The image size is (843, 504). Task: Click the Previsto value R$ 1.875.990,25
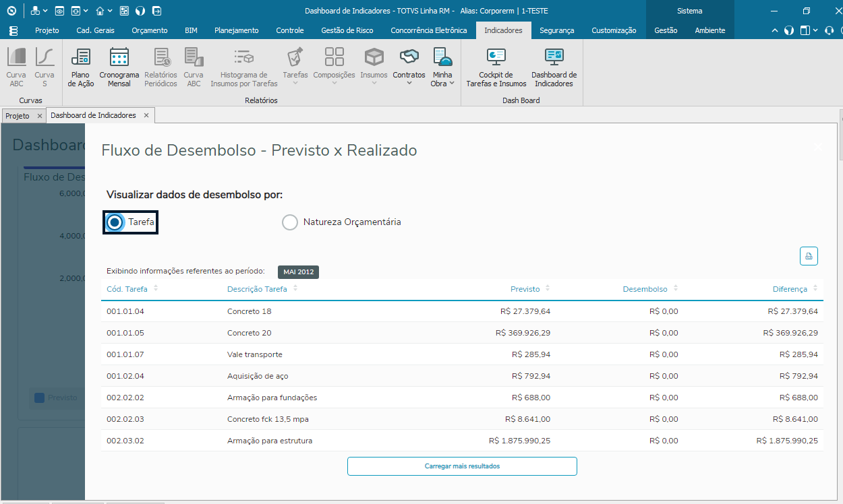519,441
